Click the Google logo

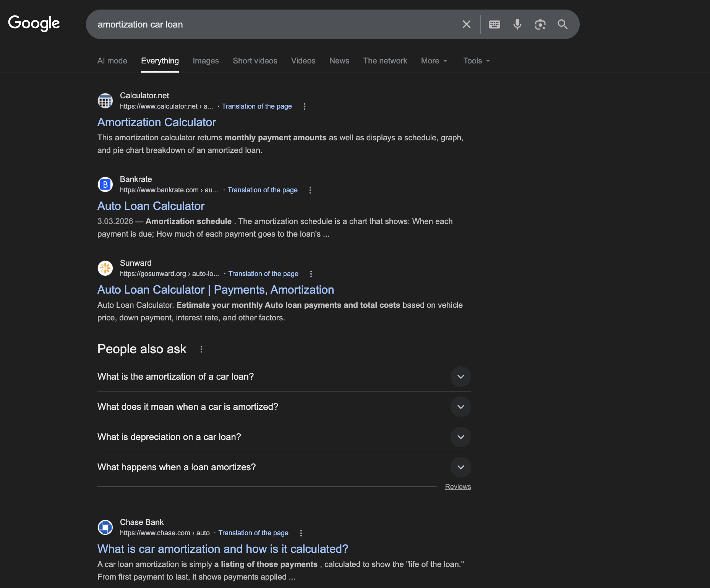click(x=34, y=23)
